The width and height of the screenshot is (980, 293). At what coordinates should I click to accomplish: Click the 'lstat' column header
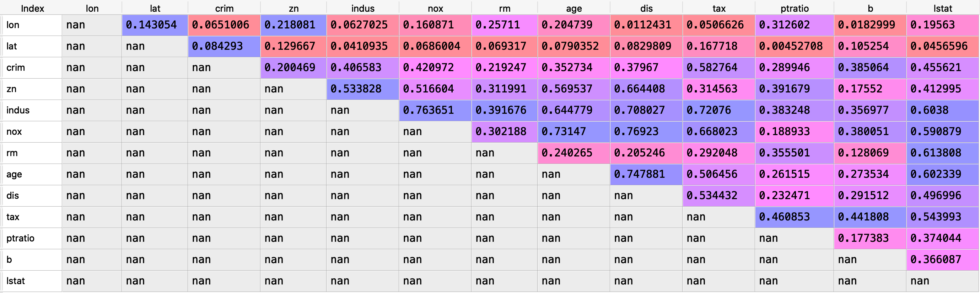(x=943, y=8)
